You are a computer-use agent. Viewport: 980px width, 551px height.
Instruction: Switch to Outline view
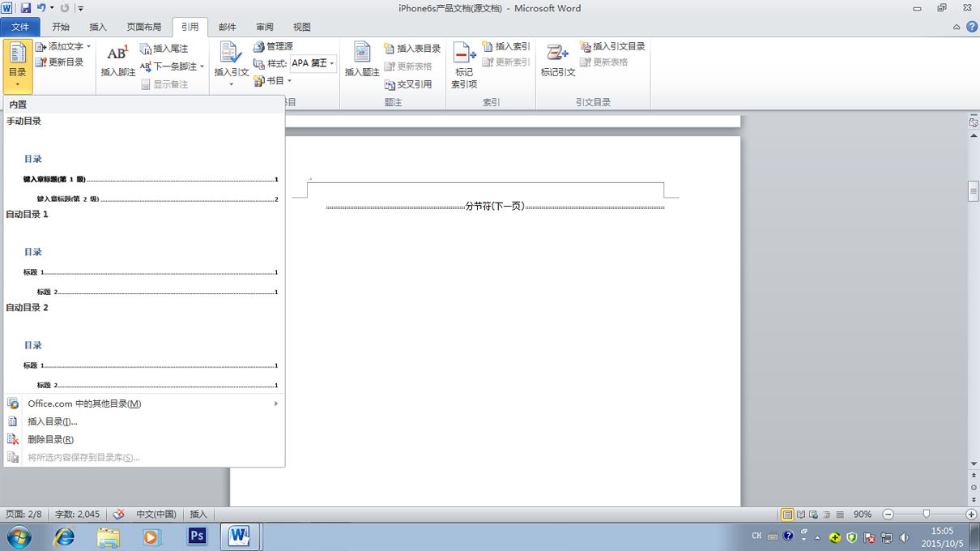(x=827, y=515)
